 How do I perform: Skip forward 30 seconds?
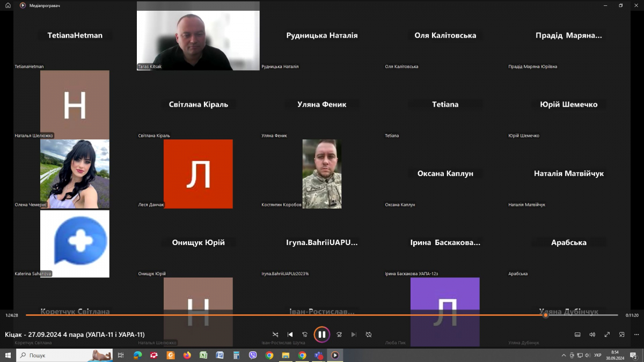click(339, 335)
